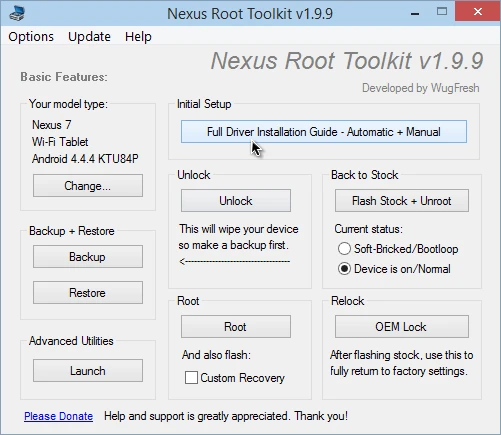Click the Change... model type button
The image size is (501, 435).
pos(88,186)
